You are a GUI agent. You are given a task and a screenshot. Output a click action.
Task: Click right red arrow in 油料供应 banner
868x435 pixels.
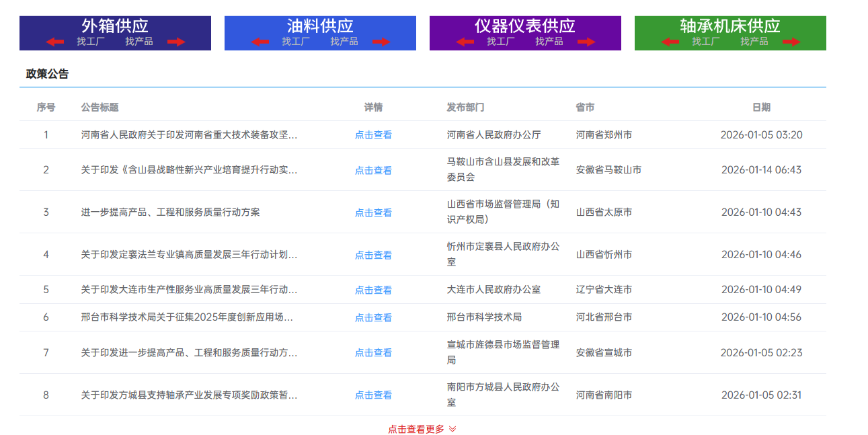tap(381, 42)
